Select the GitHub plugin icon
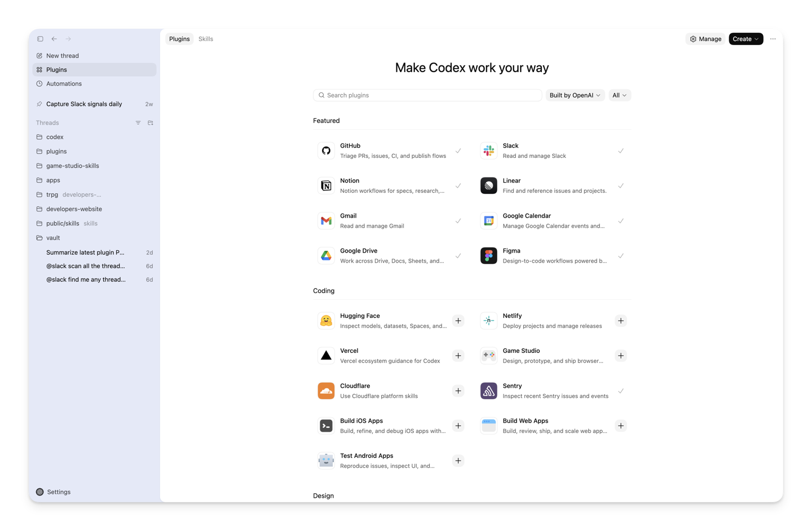812x531 pixels. 326,151
